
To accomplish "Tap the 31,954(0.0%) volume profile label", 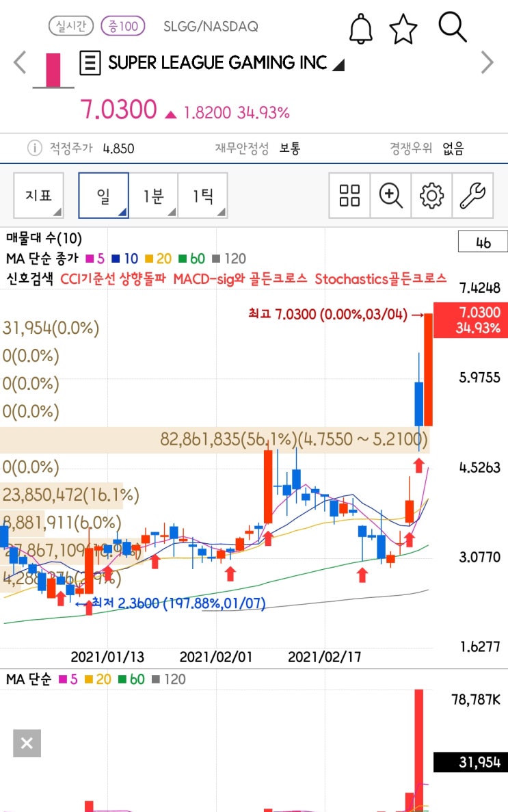I will click(x=51, y=328).
